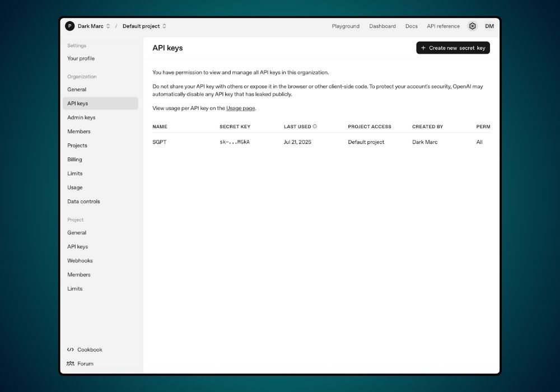560x392 pixels.
Task: Select Your profile in Settings
Action: pos(81,58)
